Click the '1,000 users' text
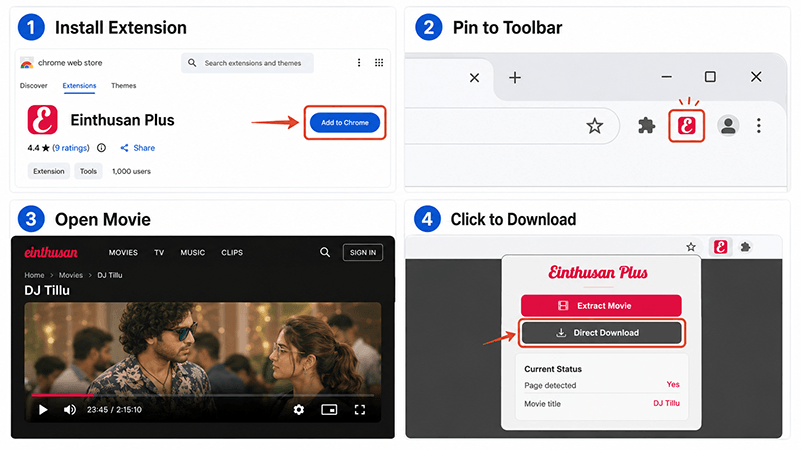Screen dimensions: 801x450 (131, 171)
